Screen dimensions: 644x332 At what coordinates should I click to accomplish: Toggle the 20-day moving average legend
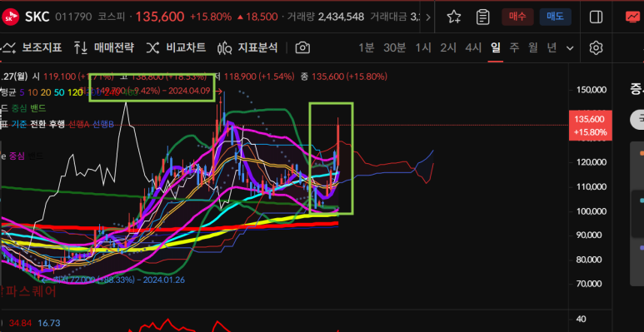[x=46, y=92]
